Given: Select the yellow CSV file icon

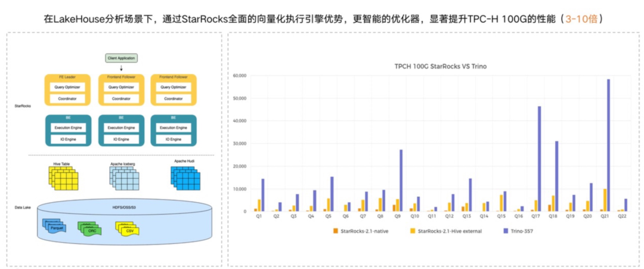Looking at the screenshot, I should (x=127, y=228).
